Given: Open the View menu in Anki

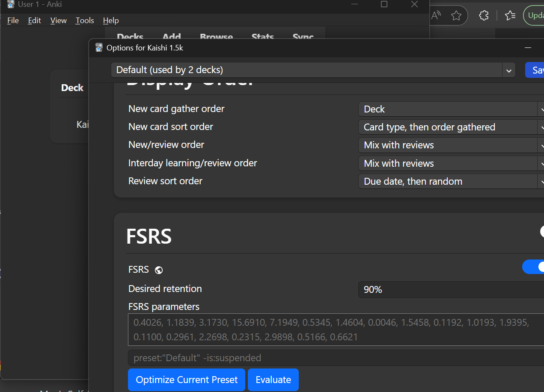Looking at the screenshot, I should [x=59, y=21].
